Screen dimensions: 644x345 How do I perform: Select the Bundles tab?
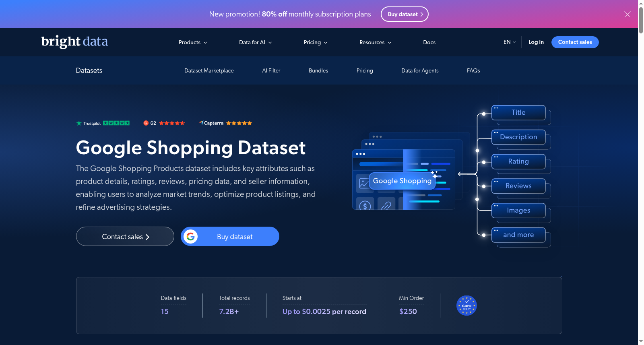click(x=318, y=70)
